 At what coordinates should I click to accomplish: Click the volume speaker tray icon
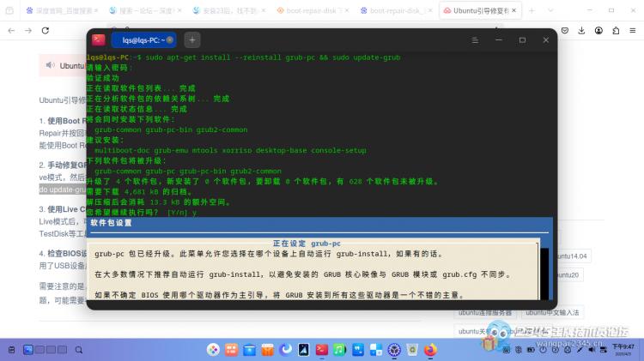(592, 350)
